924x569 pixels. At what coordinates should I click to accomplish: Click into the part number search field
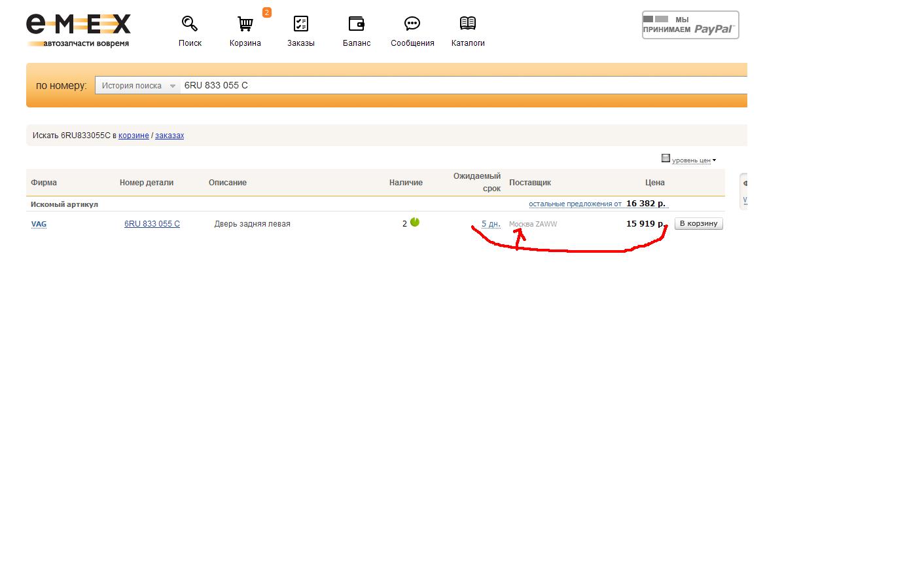click(x=458, y=85)
